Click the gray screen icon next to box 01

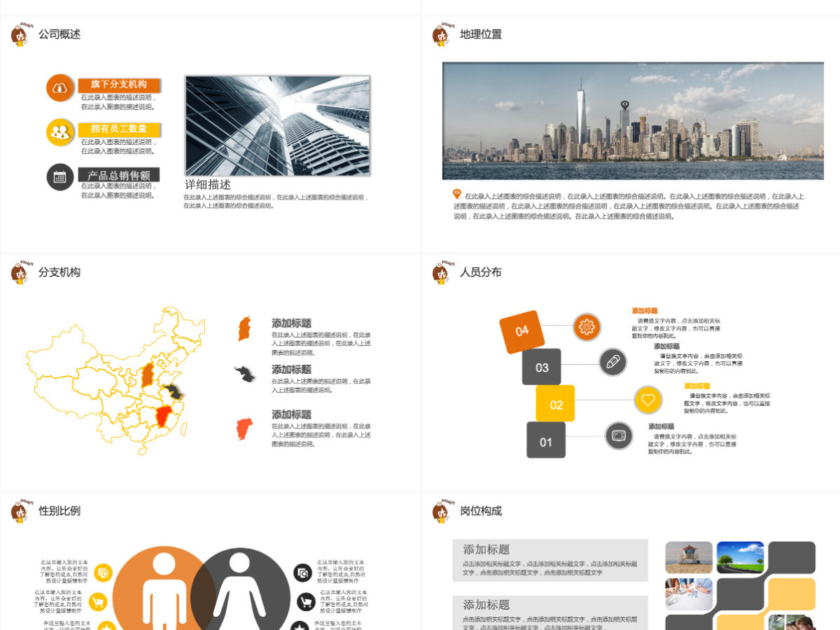(x=619, y=435)
